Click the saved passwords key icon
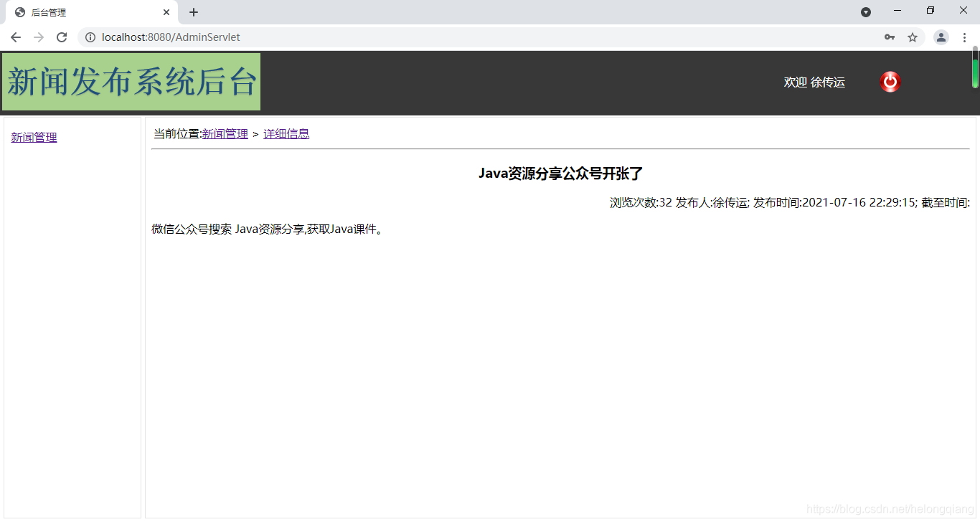Screen dimensions: 980x522 [x=889, y=37]
